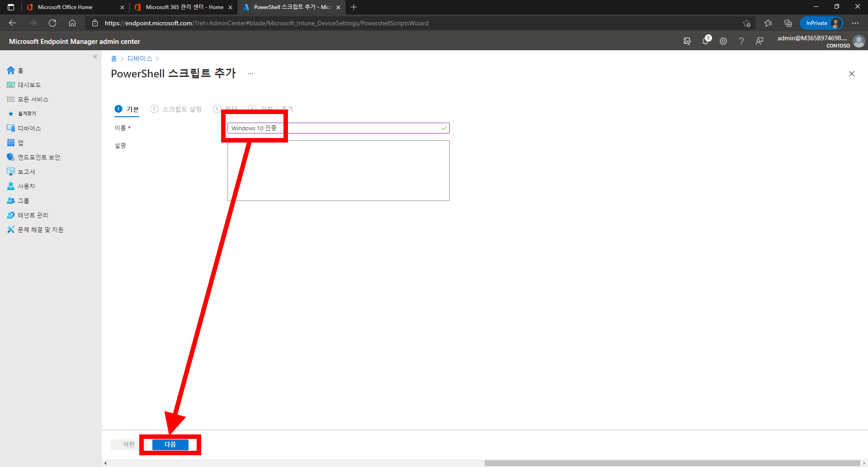
Task: Click Microsoft Endpoint Manager admin center title
Action: point(75,41)
